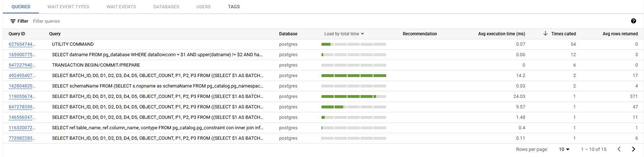Click the Filter list icon
The width and height of the screenshot is (644, 157).
coord(13,21)
